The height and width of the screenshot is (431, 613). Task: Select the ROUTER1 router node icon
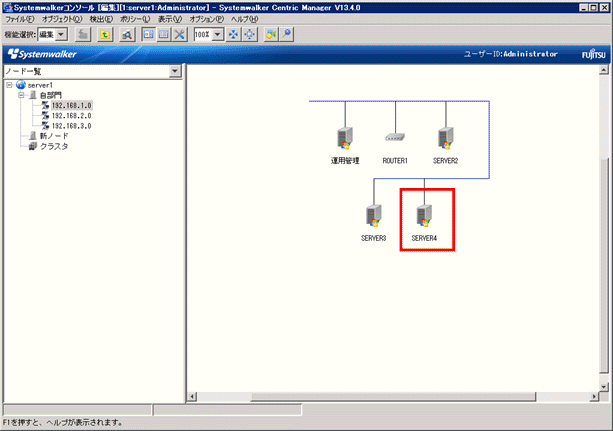click(x=395, y=137)
